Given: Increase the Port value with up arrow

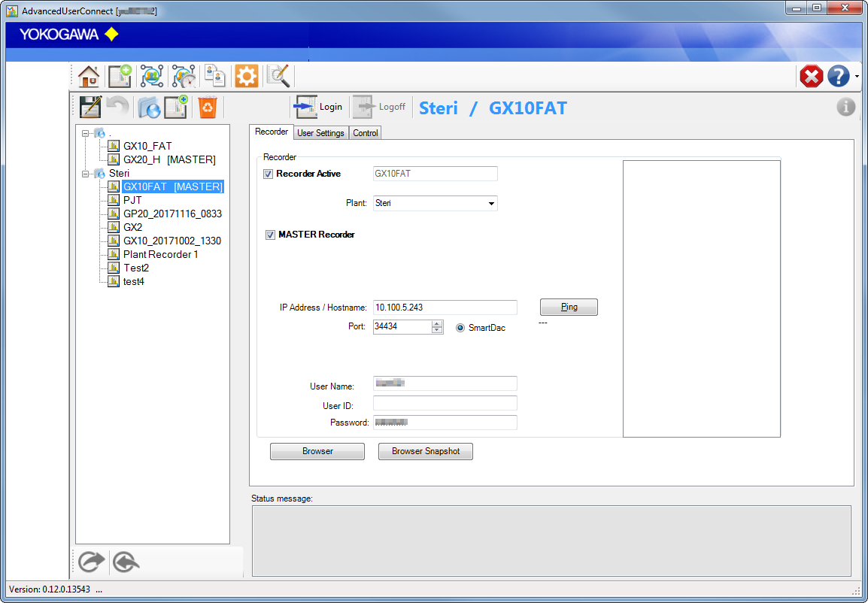Looking at the screenshot, I should tap(437, 323).
